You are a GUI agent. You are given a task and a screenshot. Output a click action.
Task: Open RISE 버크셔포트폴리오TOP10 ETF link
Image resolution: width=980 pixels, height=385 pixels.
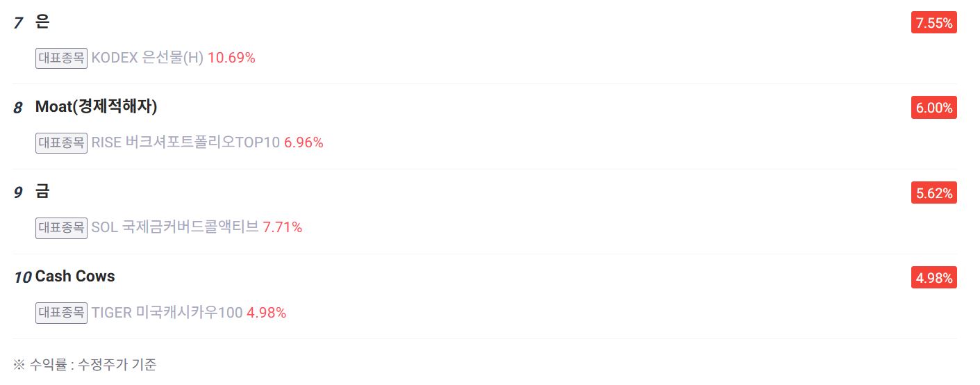185,142
